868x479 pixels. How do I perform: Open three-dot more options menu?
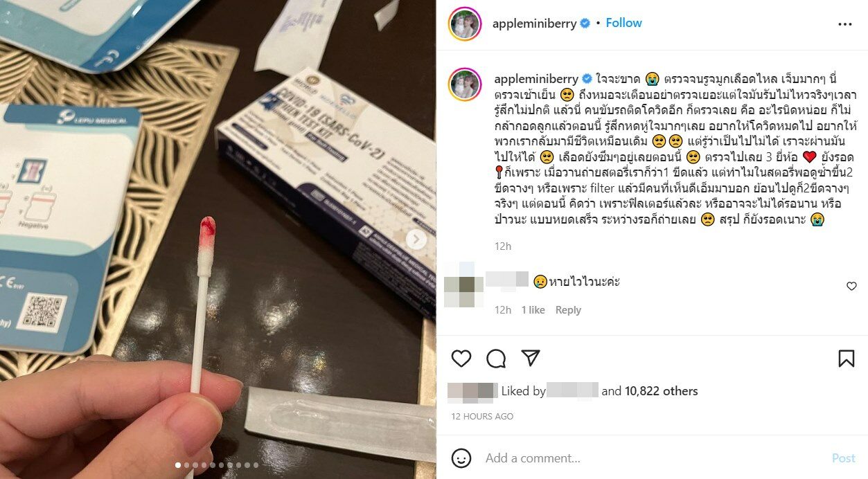coord(845,24)
